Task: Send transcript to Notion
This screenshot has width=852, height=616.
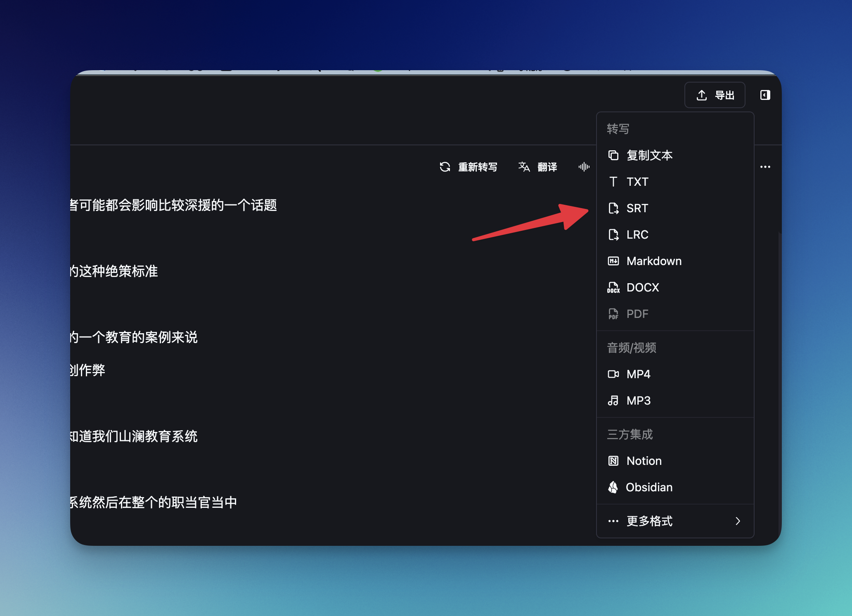Action: point(675,461)
